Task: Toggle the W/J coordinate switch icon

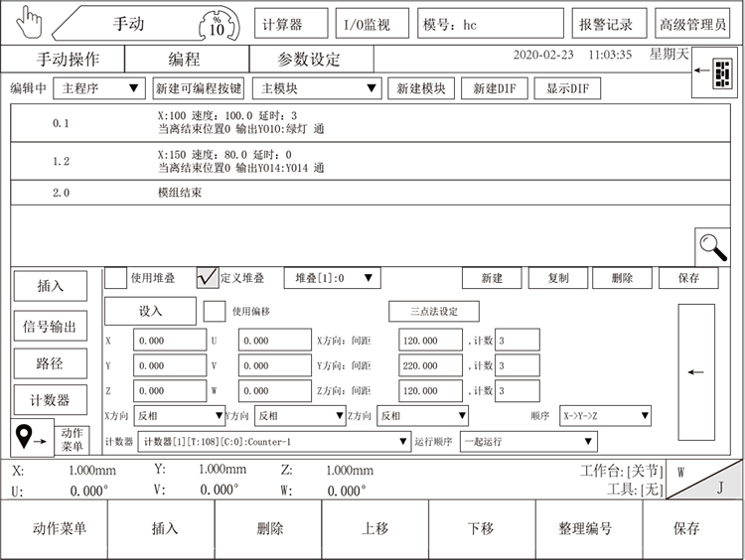Action: (704, 479)
